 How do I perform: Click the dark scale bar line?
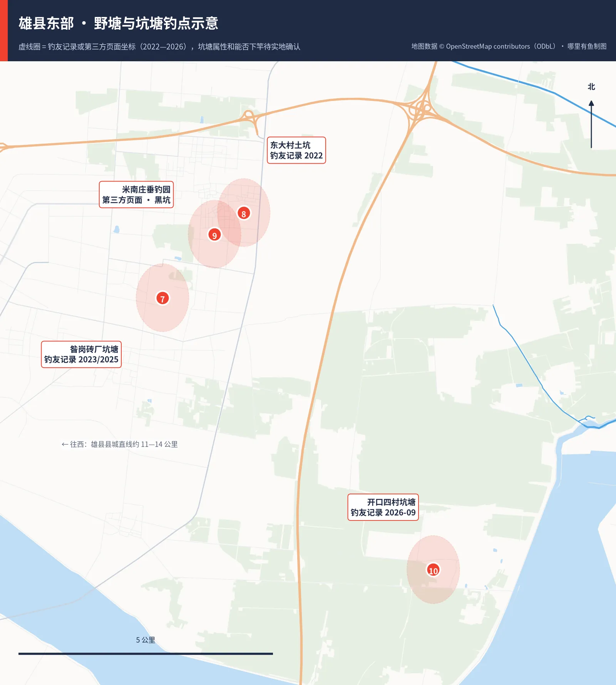click(x=146, y=653)
